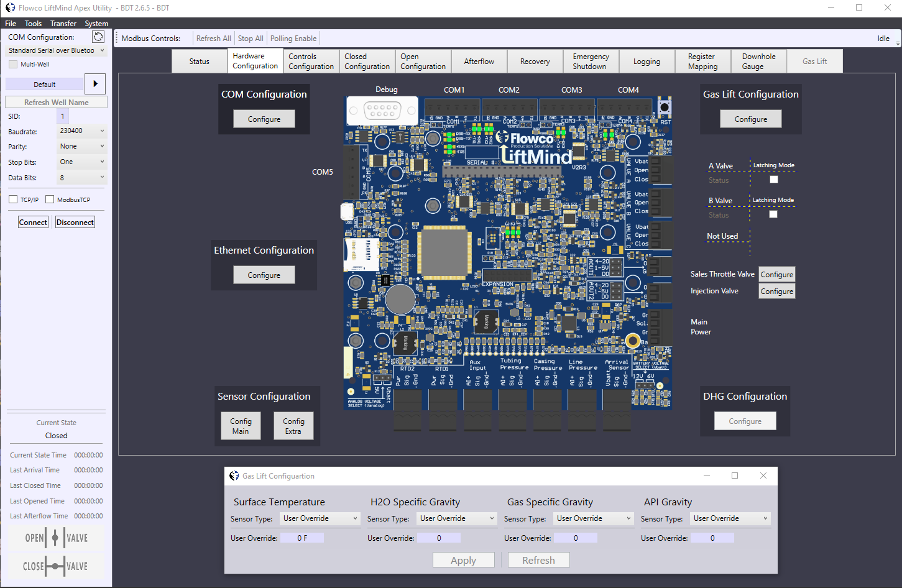This screenshot has width=902, height=588.
Task: Click the COM Configuration refresh icon
Action: pyautogui.click(x=98, y=37)
